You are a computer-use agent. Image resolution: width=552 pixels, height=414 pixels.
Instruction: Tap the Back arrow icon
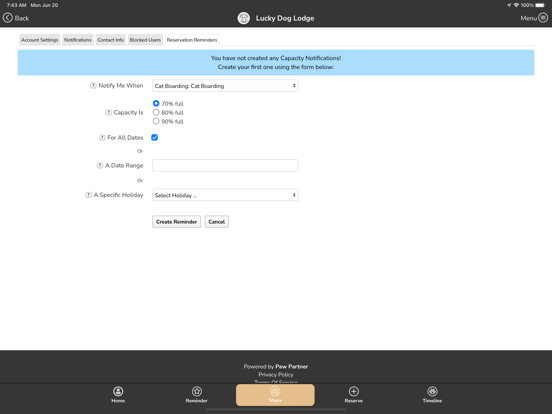coord(8,18)
